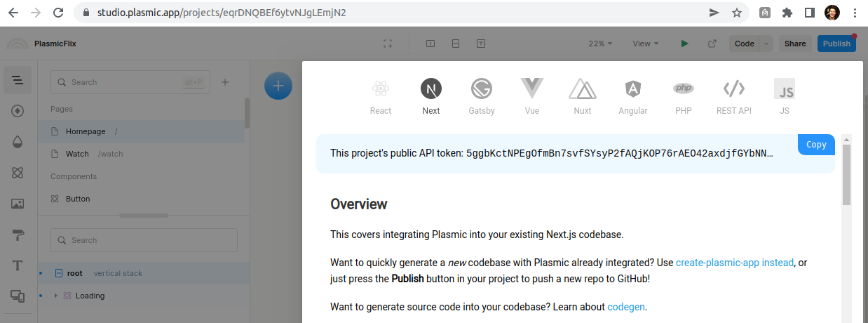
Task: Open preview in new window icon
Action: [x=712, y=44]
